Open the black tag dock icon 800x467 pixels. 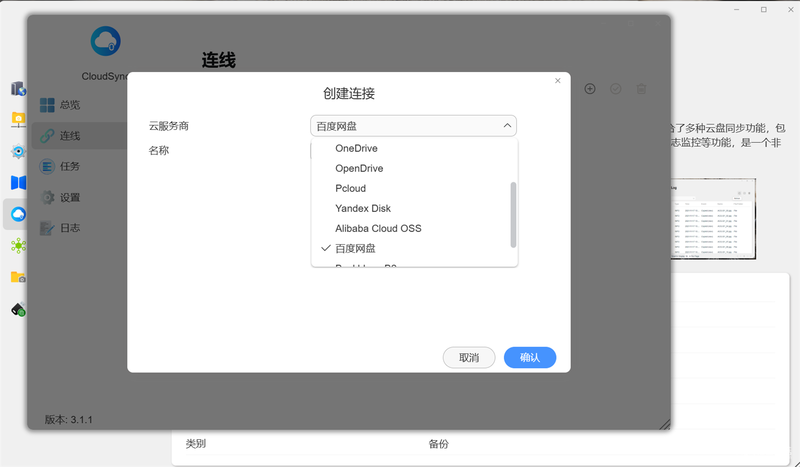[18, 309]
